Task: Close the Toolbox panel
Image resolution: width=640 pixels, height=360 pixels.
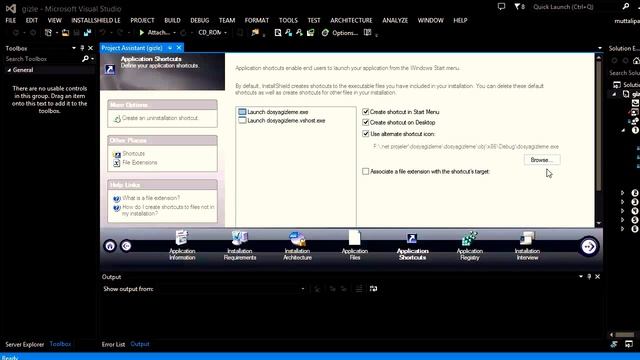Action: coord(91,48)
